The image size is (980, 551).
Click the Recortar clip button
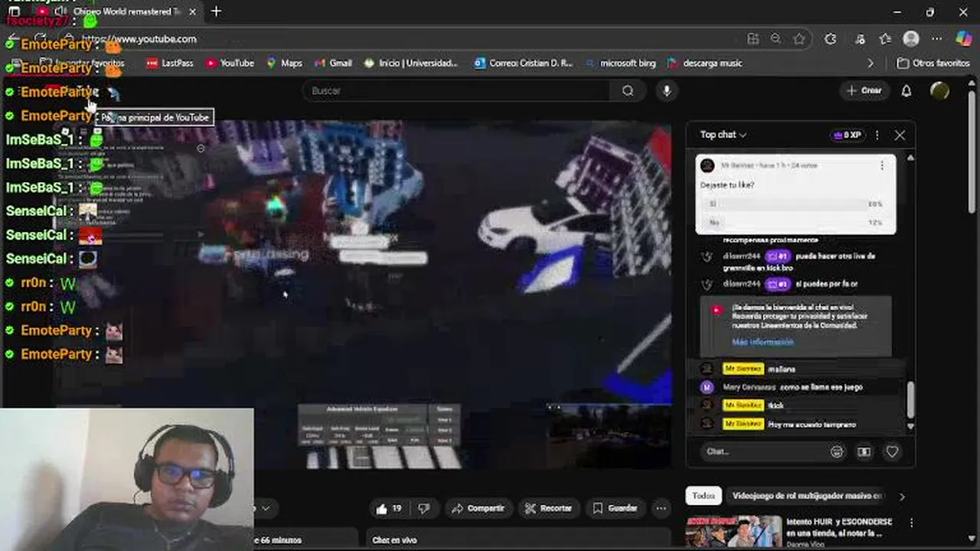(548, 508)
